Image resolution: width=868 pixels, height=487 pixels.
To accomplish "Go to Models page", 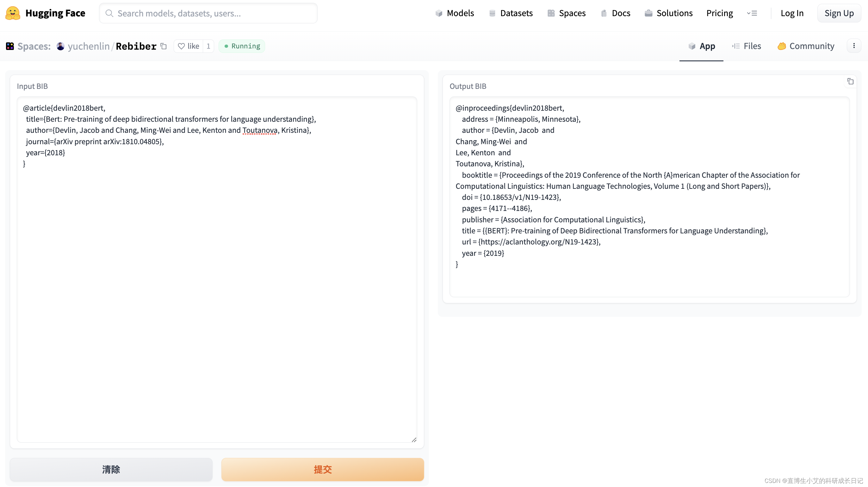I will (x=454, y=13).
